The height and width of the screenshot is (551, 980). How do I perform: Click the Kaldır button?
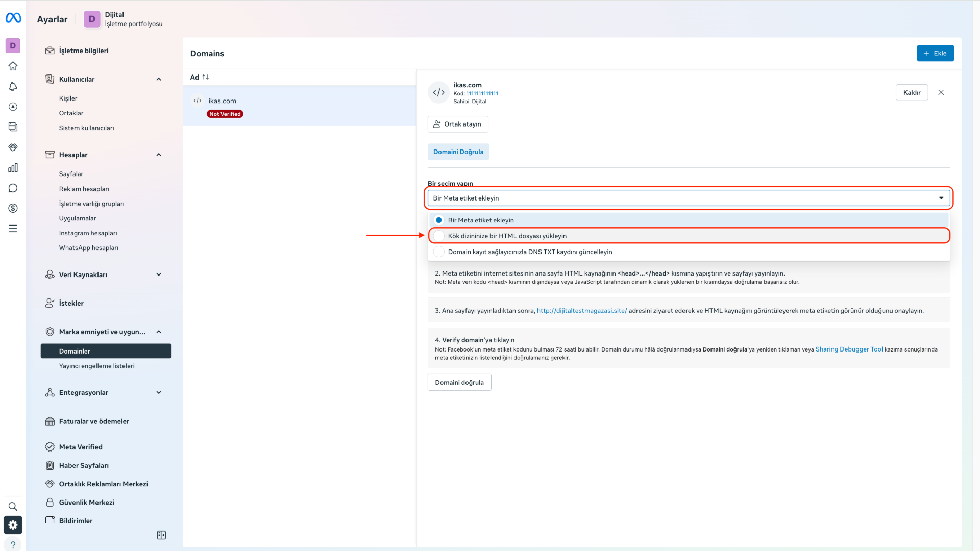[x=912, y=92]
